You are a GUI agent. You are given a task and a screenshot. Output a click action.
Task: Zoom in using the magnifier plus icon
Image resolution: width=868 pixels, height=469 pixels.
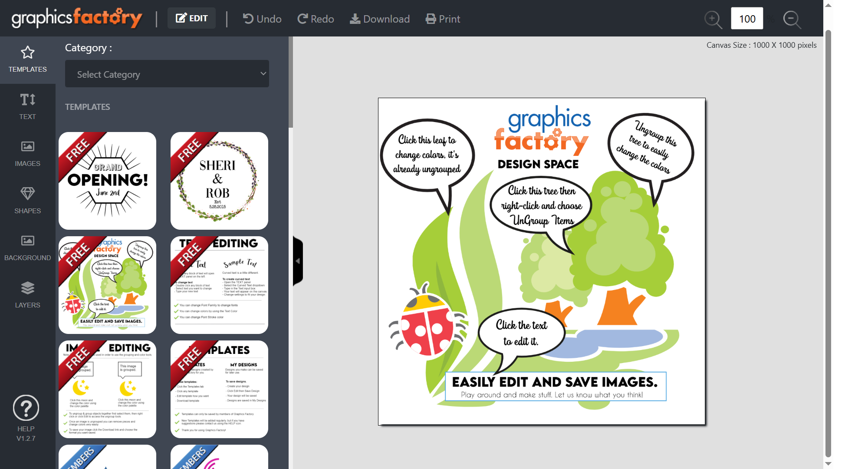click(x=713, y=19)
